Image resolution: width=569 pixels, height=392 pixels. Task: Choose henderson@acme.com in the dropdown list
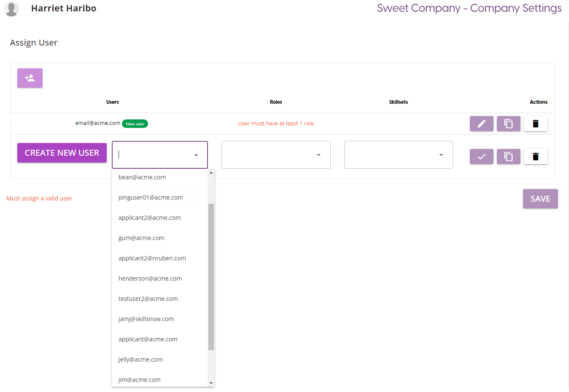pyautogui.click(x=150, y=278)
